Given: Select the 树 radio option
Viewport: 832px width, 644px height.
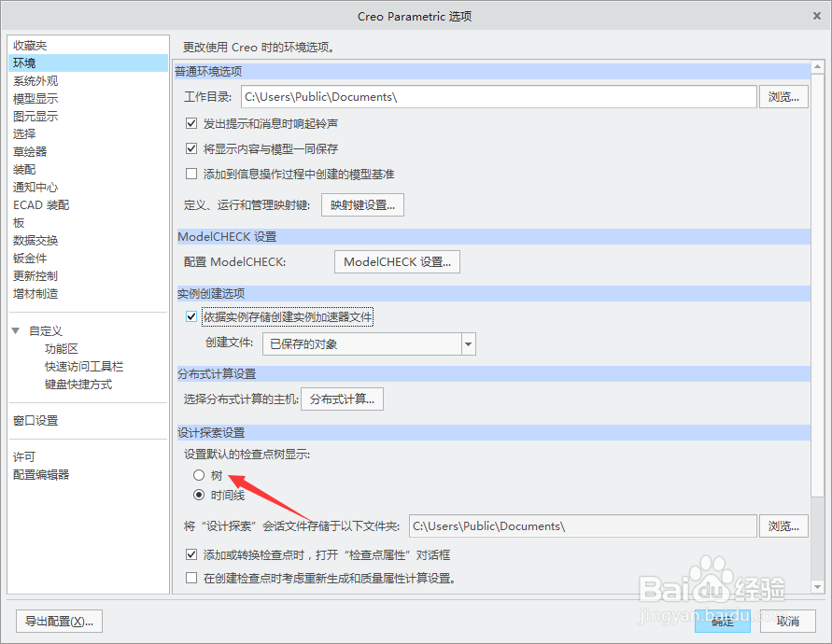Looking at the screenshot, I should point(199,475).
